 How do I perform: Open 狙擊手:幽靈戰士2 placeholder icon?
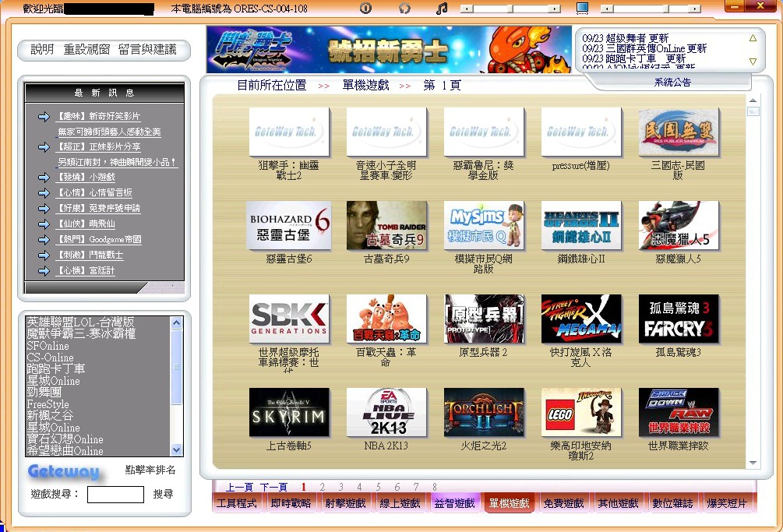pyautogui.click(x=289, y=132)
